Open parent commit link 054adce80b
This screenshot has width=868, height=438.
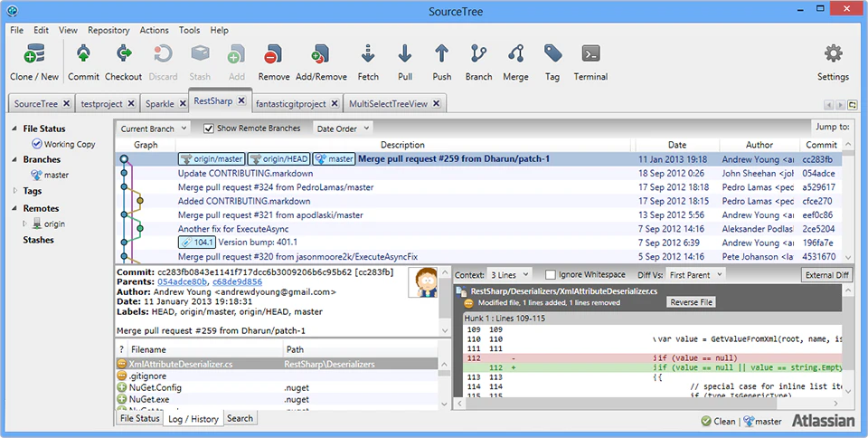click(184, 281)
